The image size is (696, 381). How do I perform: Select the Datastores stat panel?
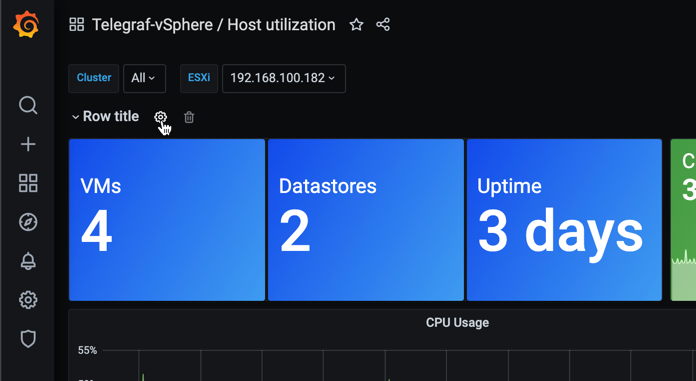[366, 220]
